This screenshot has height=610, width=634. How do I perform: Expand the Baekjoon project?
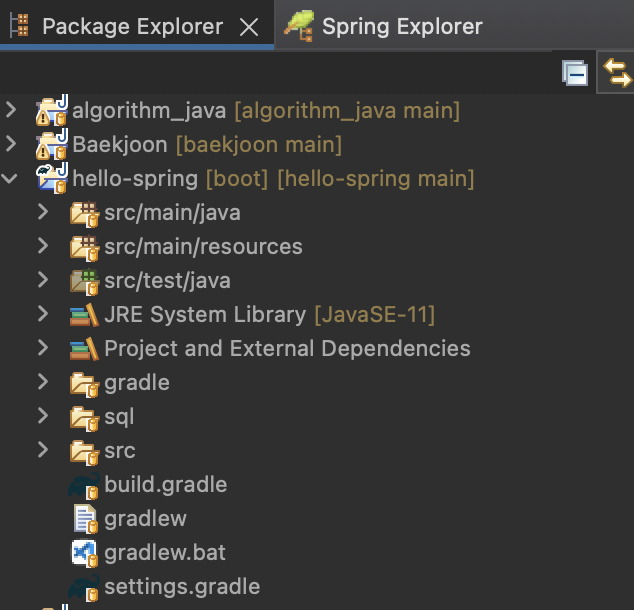(x=11, y=144)
